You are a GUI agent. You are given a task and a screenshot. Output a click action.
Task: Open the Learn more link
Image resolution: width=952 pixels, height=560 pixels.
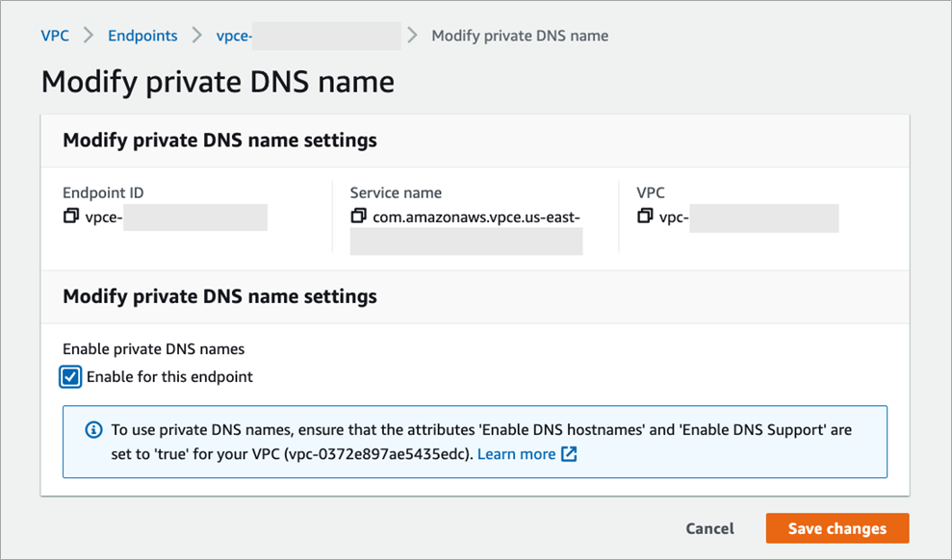coord(516,454)
